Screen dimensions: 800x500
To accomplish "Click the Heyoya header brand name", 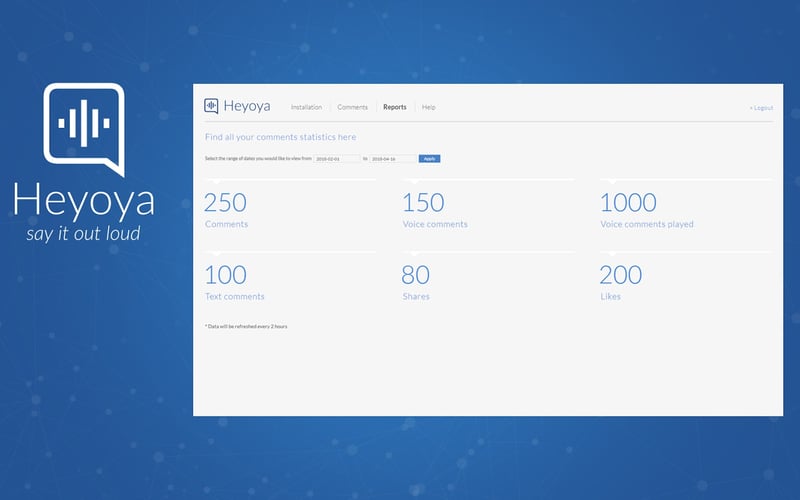I will pos(247,106).
